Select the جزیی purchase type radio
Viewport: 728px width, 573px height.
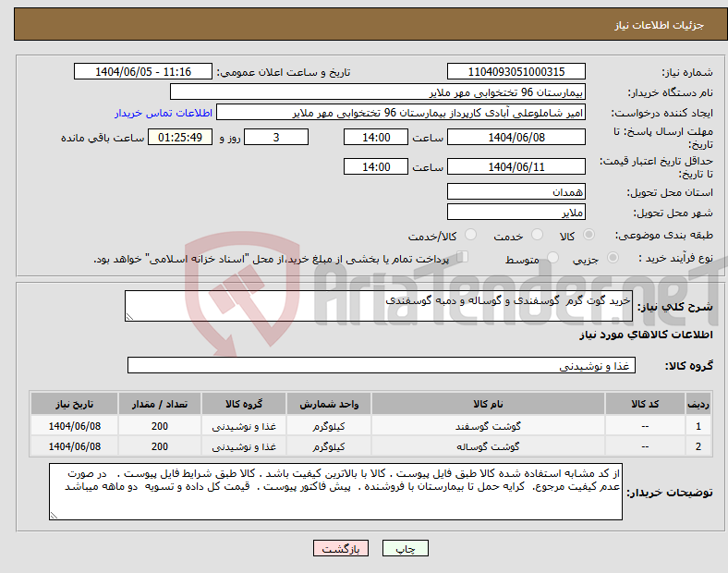(x=613, y=258)
